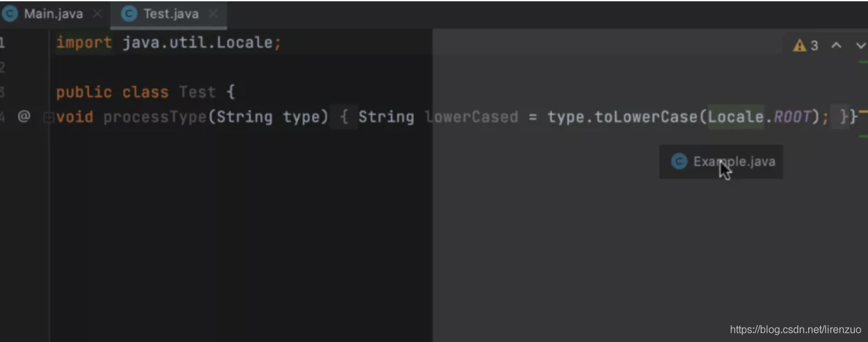Place cursor on ROOT constant in code
868x342 pixels.
click(x=792, y=117)
